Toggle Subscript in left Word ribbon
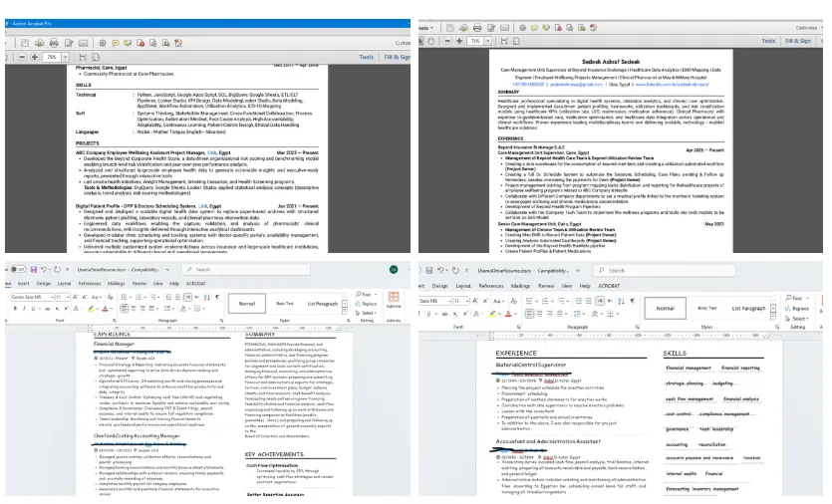 [58, 309]
